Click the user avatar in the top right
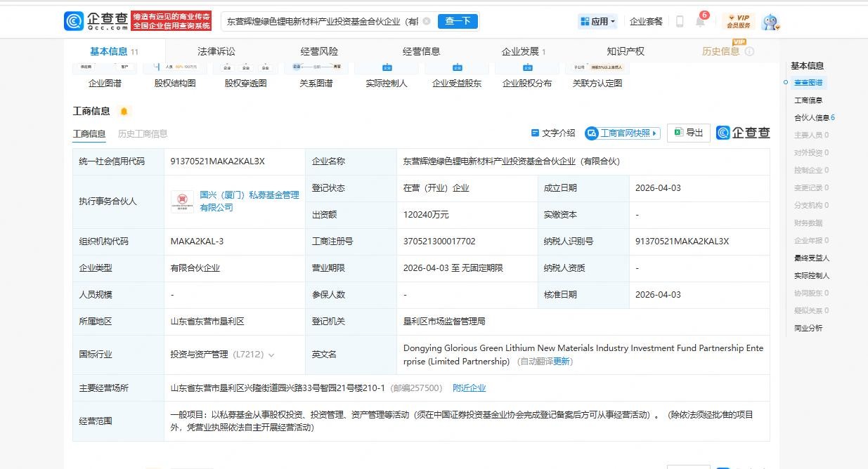The height and width of the screenshot is (469, 868). click(x=771, y=22)
